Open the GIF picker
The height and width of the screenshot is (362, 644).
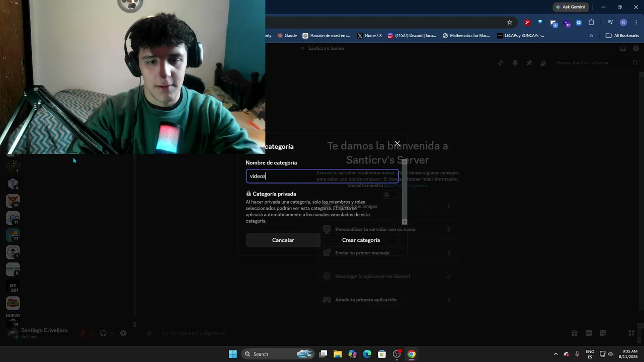click(x=589, y=333)
